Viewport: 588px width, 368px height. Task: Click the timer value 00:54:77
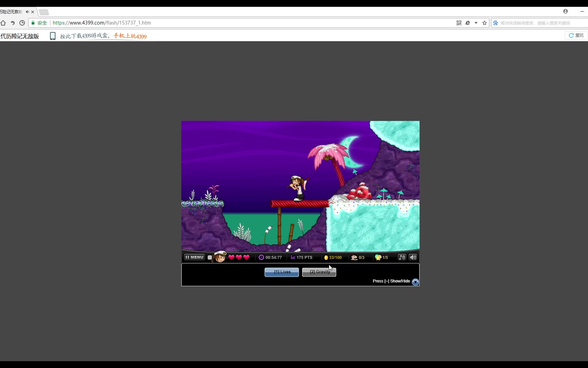[x=274, y=258]
